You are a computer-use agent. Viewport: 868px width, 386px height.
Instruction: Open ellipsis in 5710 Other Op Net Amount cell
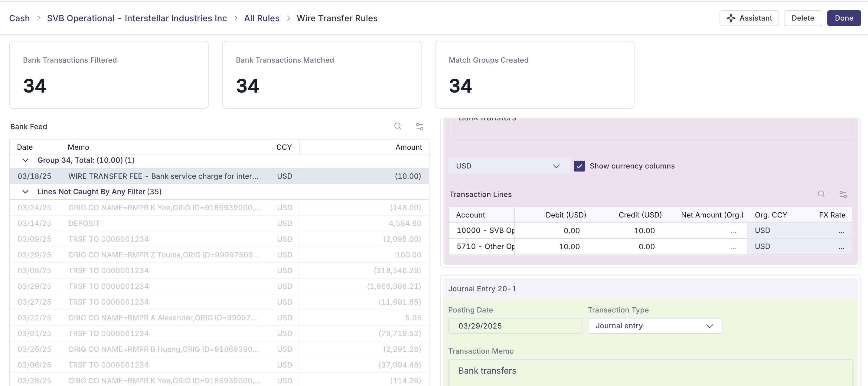(x=733, y=247)
